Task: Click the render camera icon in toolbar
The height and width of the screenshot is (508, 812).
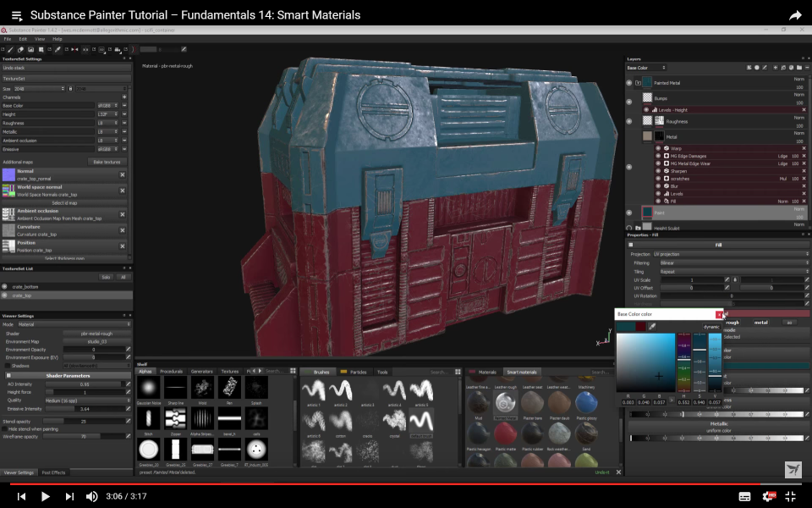Action: (118, 49)
